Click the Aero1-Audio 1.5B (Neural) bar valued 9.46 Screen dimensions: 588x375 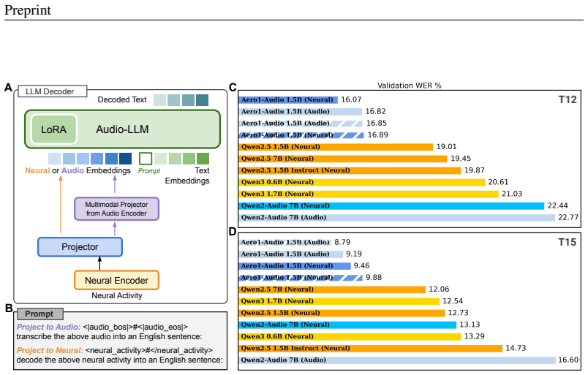(x=295, y=266)
